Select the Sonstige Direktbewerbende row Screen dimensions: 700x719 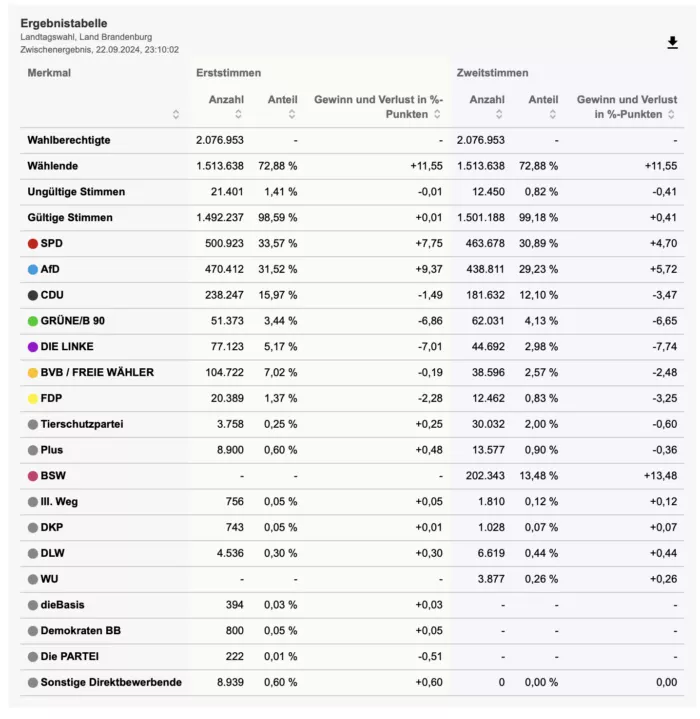352,682
